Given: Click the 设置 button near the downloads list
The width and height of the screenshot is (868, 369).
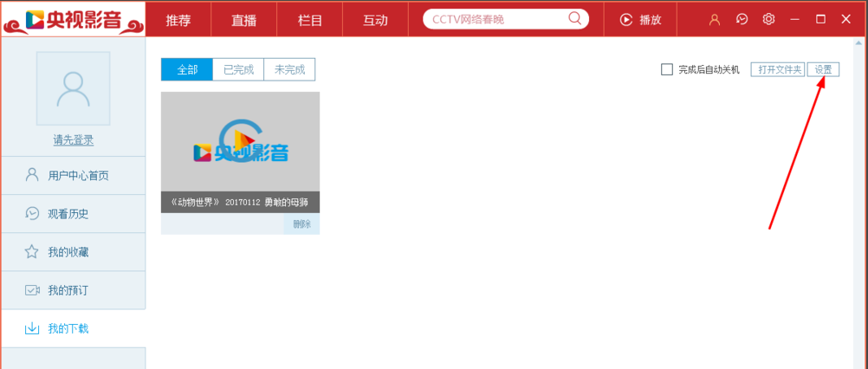Looking at the screenshot, I should (x=823, y=69).
